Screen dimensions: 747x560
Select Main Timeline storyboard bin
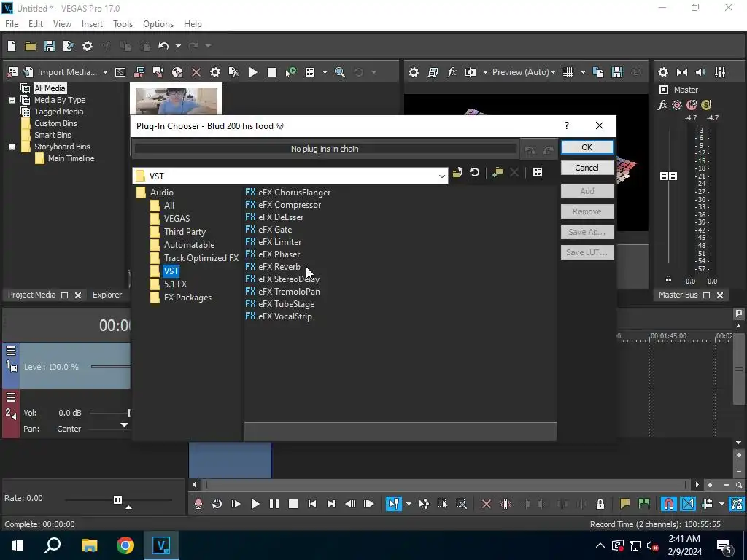71,158
